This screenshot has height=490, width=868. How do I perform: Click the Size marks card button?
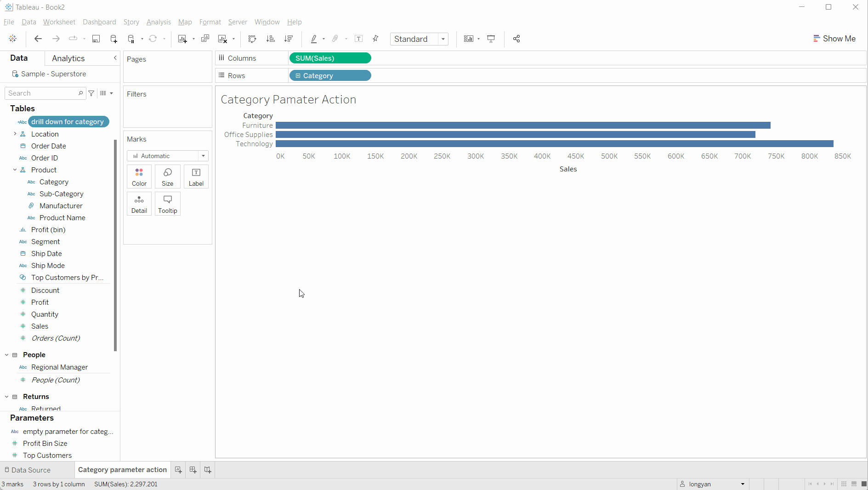click(168, 177)
